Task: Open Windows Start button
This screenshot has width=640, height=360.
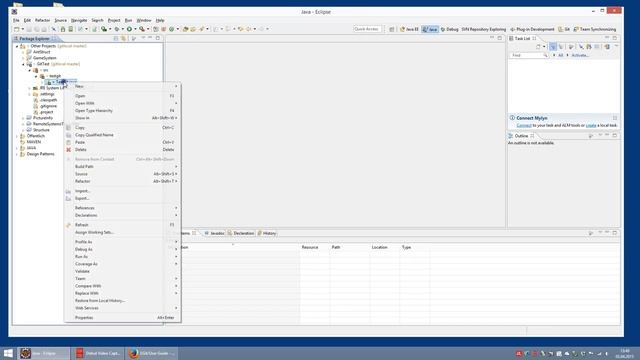Action: 8,353
